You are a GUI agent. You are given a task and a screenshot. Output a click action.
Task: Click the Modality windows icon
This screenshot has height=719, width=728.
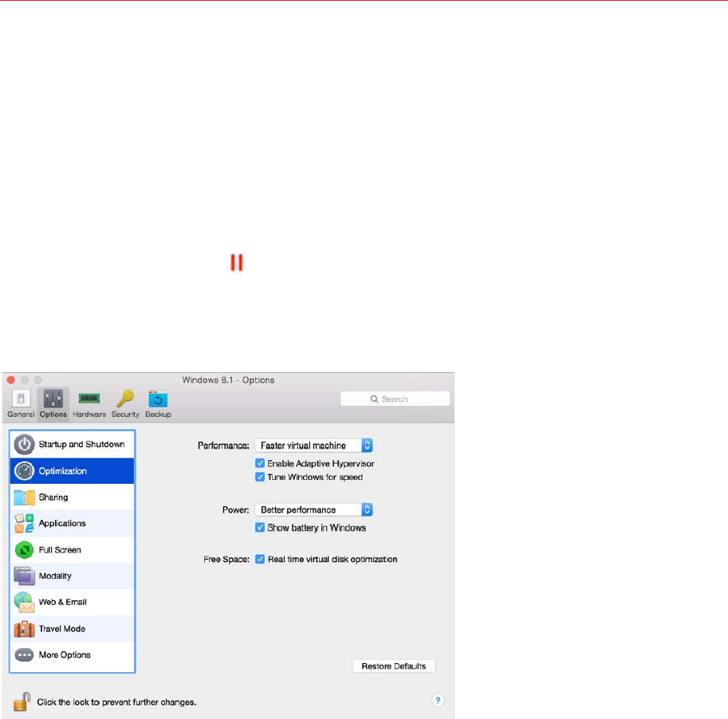(x=24, y=576)
